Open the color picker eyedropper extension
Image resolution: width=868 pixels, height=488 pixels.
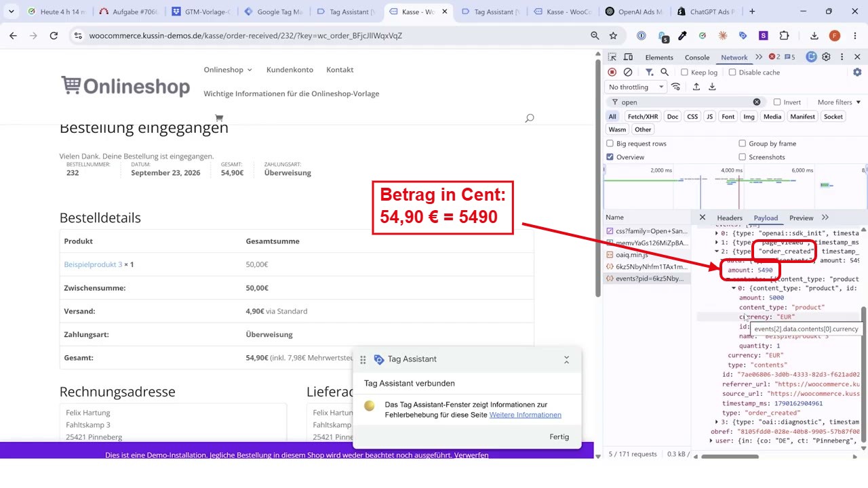682,35
